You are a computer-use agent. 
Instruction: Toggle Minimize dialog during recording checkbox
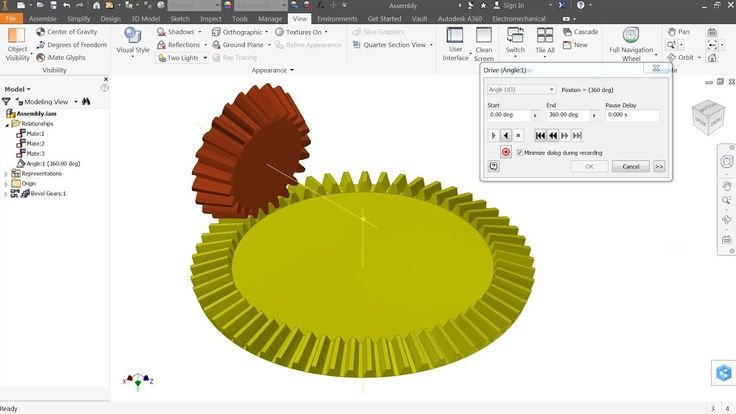(520, 152)
